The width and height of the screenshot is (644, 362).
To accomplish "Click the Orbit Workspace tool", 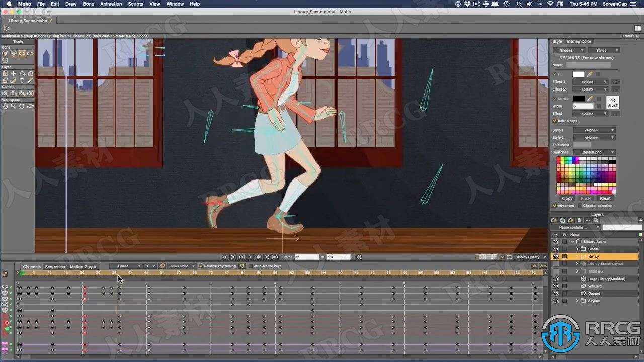I will point(30,106).
